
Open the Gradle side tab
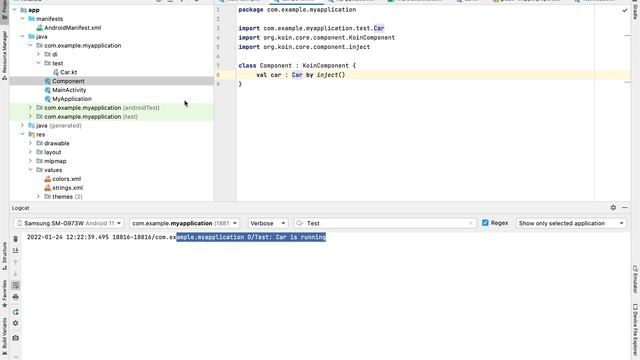(635, 11)
